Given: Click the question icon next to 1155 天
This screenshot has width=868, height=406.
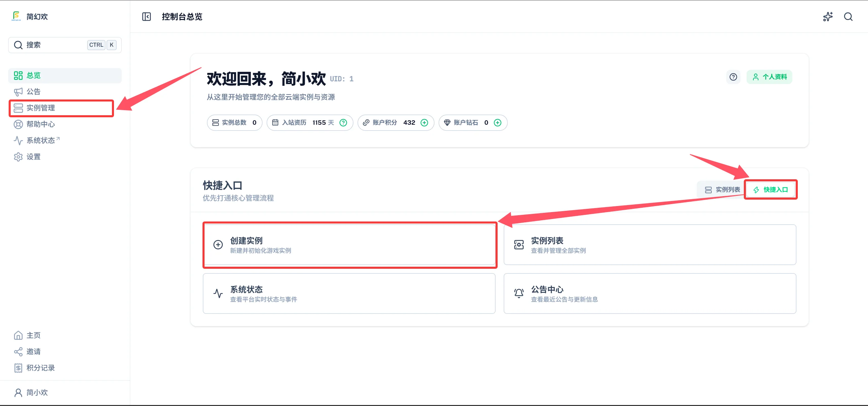Looking at the screenshot, I should (x=343, y=123).
